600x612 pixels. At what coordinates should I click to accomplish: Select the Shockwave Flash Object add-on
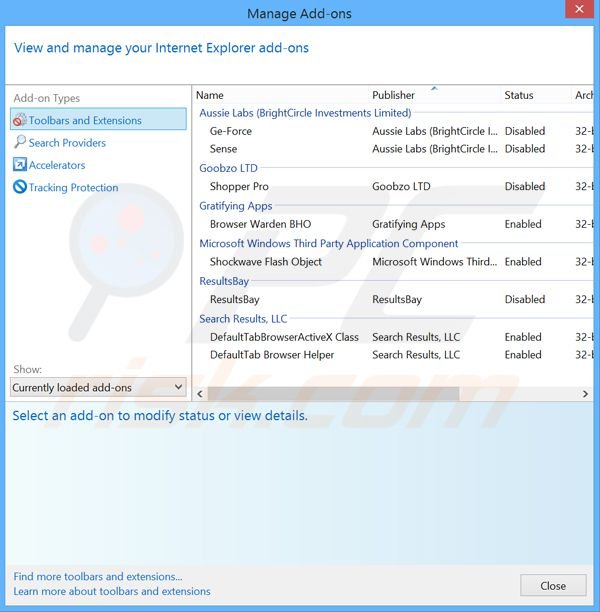(393, 262)
